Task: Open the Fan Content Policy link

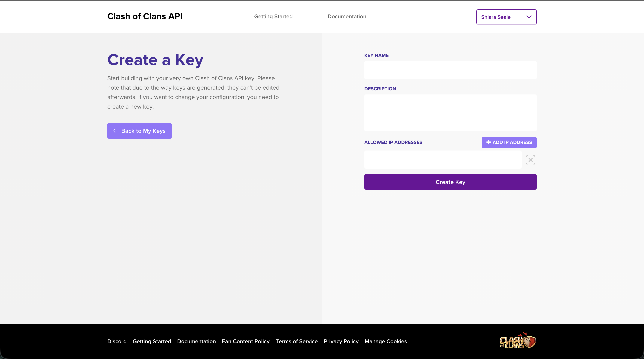Action: pyautogui.click(x=246, y=342)
